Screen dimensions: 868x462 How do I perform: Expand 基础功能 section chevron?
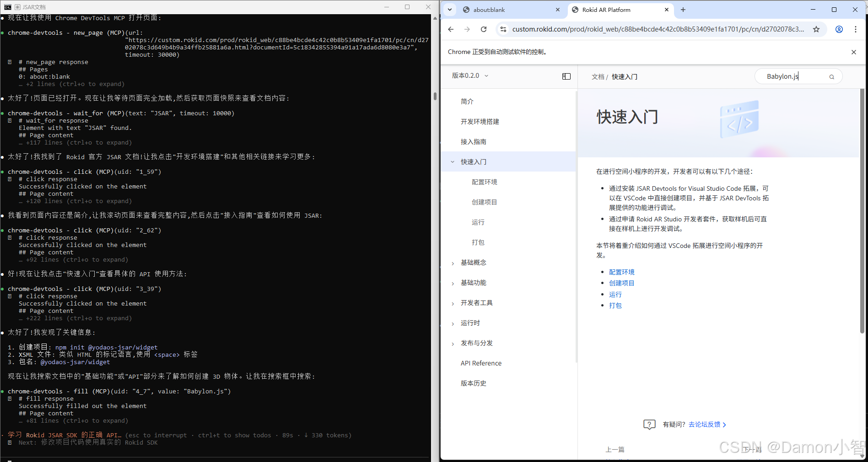click(x=453, y=283)
